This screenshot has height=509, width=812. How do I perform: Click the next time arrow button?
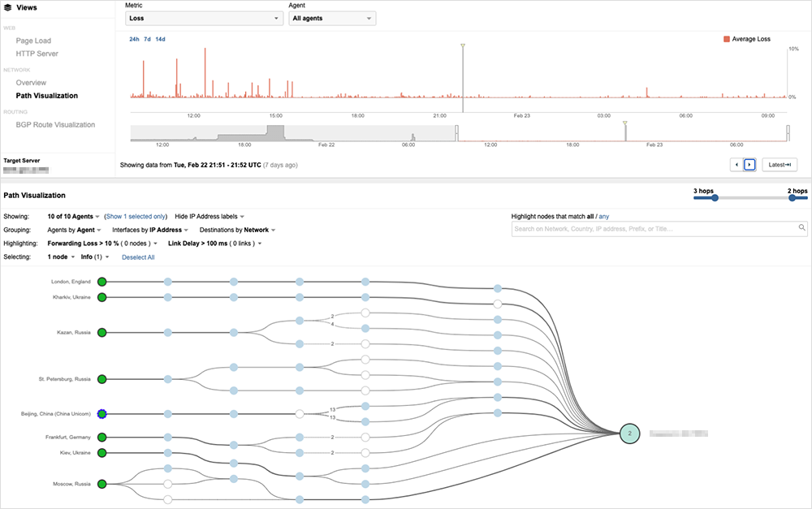(x=749, y=165)
